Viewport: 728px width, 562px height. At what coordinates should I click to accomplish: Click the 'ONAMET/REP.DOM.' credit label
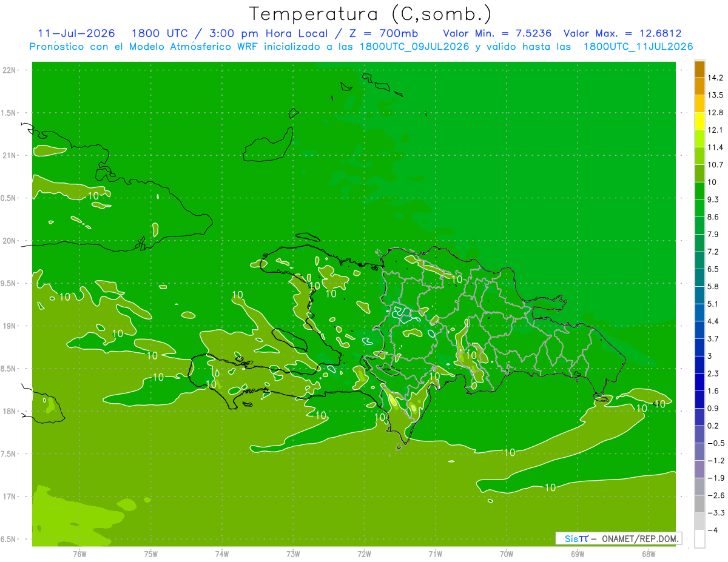639,538
